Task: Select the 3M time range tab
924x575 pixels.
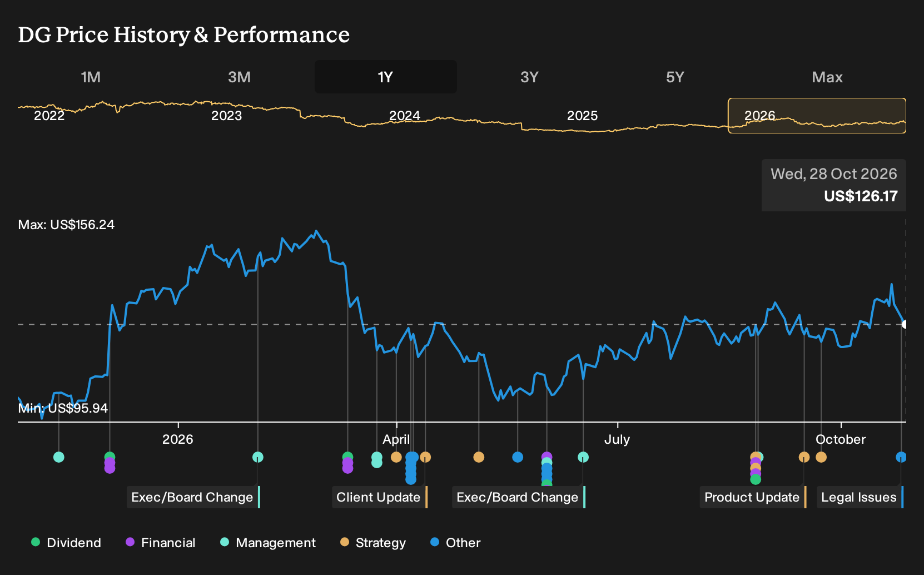Action: [240, 77]
